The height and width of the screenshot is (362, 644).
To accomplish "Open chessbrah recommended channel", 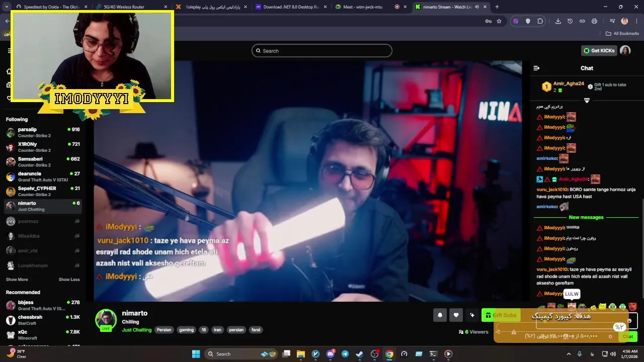I will tap(43, 320).
